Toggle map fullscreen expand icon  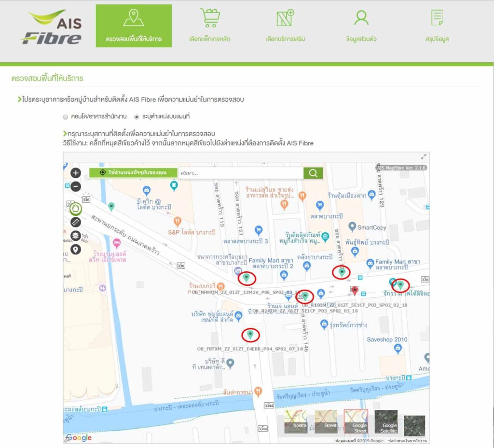pos(424,157)
